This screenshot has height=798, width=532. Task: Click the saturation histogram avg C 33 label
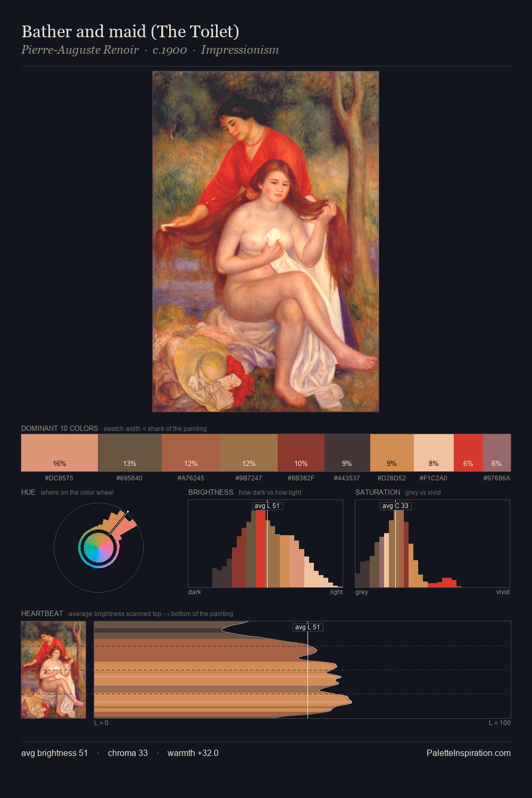[x=395, y=505]
